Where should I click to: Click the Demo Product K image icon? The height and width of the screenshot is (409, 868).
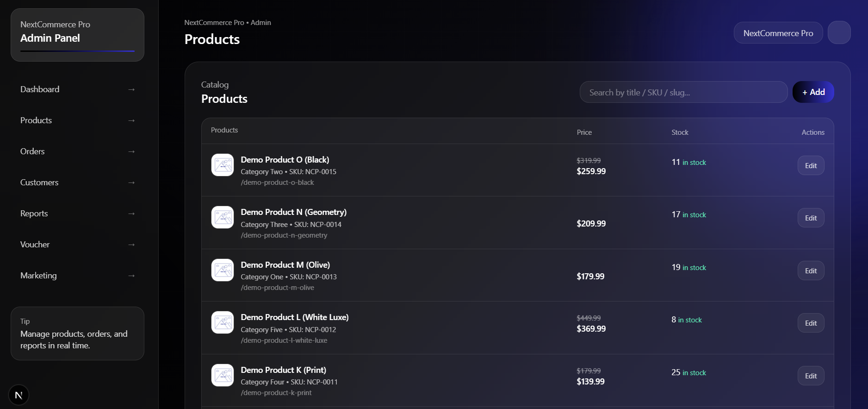pos(222,375)
